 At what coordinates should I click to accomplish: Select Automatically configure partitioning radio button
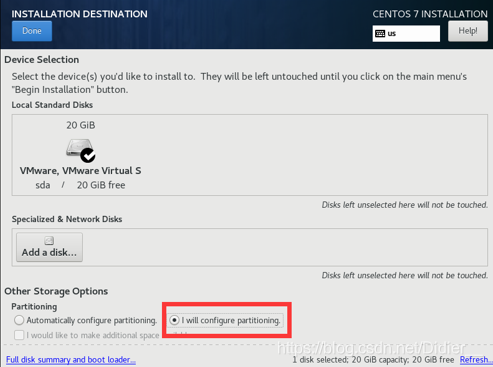point(19,320)
